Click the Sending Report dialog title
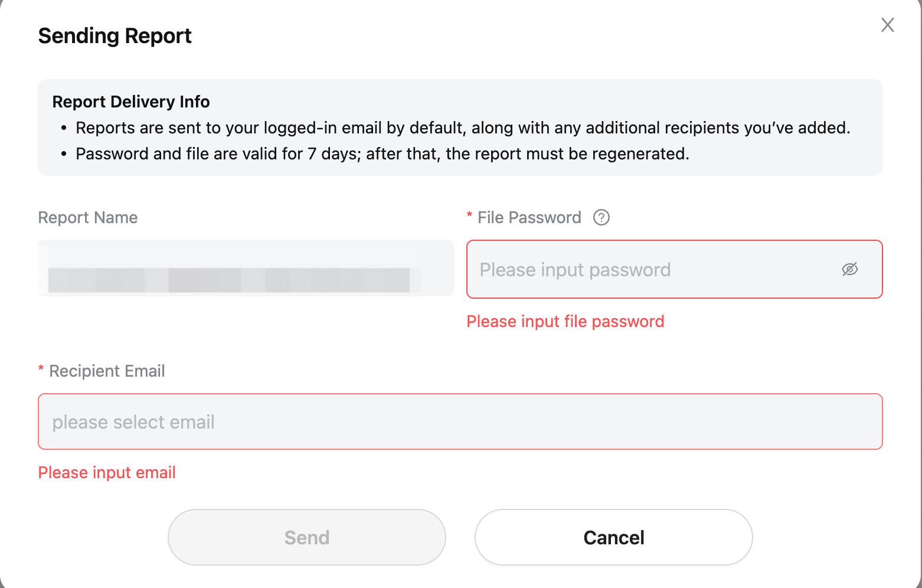922x588 pixels. coord(115,36)
